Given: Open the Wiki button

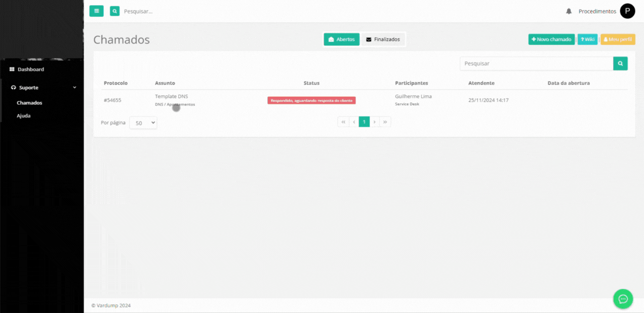Looking at the screenshot, I should (x=587, y=40).
